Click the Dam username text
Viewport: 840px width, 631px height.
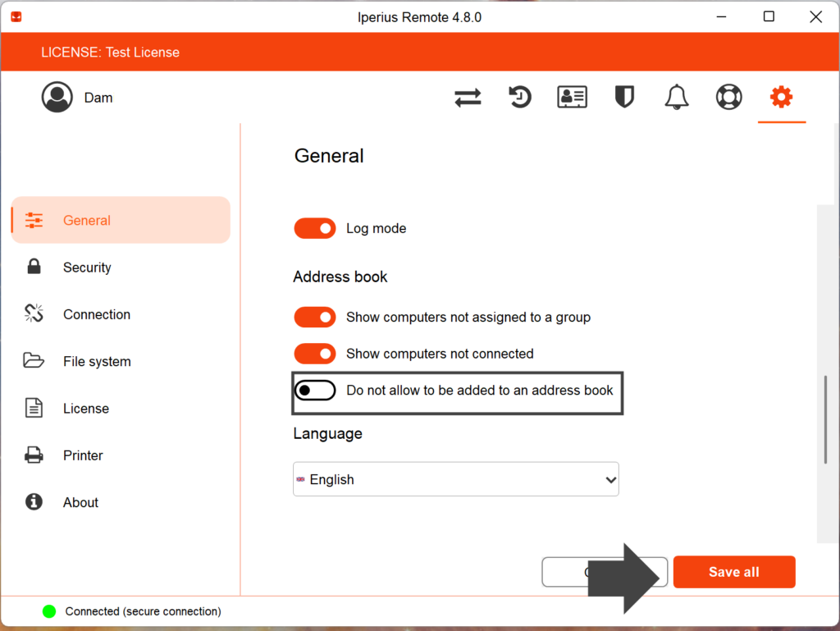[98, 98]
